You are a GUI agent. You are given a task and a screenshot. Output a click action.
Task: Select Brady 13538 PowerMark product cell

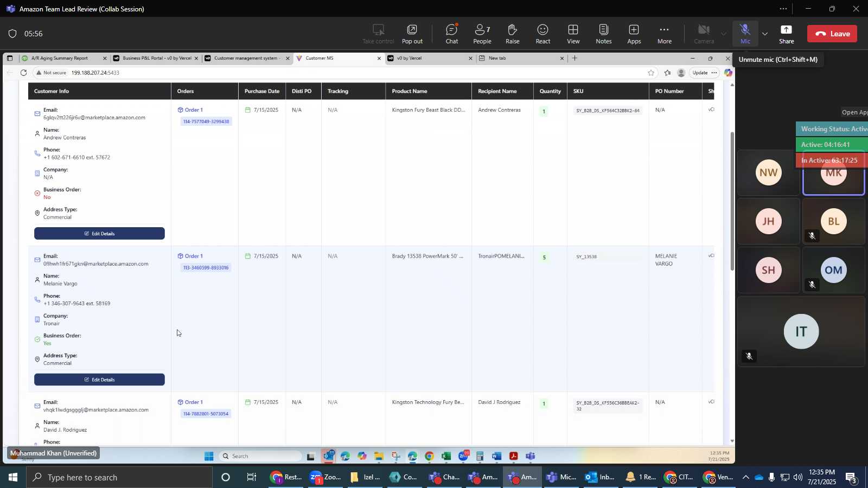coord(427,256)
